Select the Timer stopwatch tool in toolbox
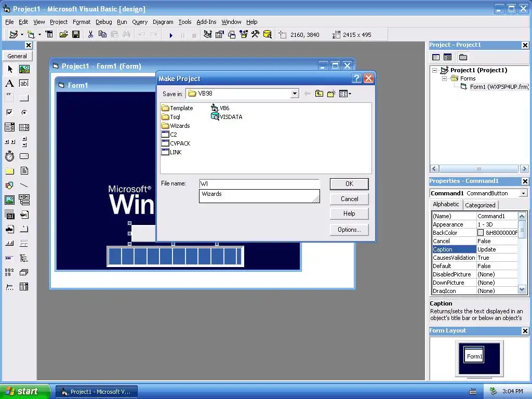Image resolution: width=532 pixels, height=399 pixels. [10, 156]
